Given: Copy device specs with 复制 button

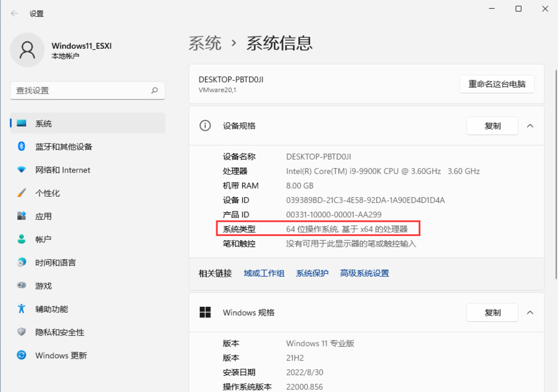Looking at the screenshot, I should point(492,126).
